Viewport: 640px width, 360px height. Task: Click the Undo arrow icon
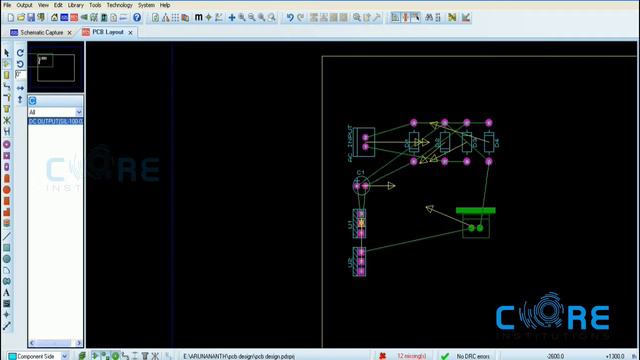click(x=290, y=18)
